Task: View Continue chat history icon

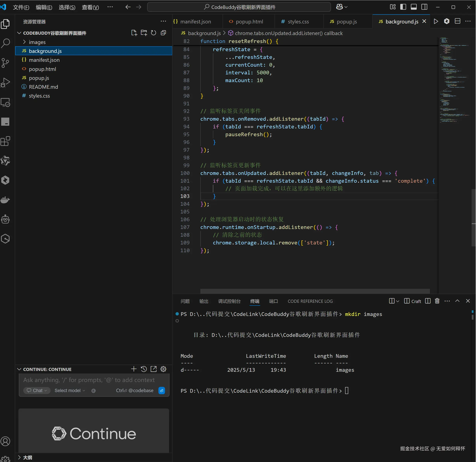Action: coord(144,369)
